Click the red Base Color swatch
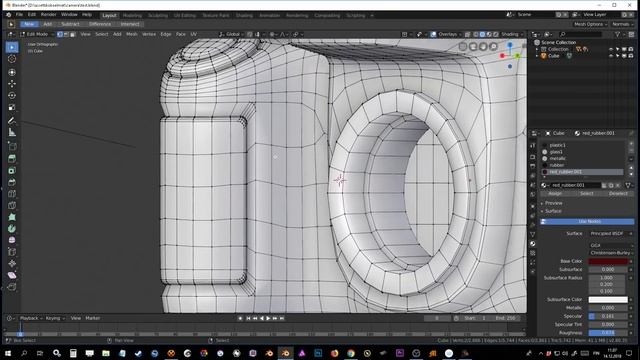The image size is (640, 360). coord(608,261)
